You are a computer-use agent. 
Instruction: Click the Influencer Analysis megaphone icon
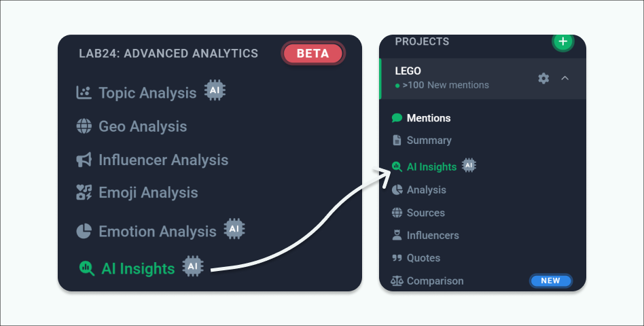84,160
